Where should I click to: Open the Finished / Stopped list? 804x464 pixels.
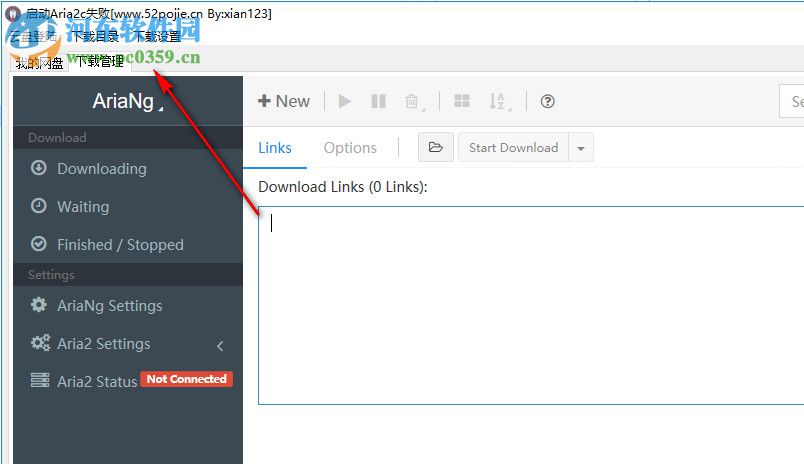128,245
